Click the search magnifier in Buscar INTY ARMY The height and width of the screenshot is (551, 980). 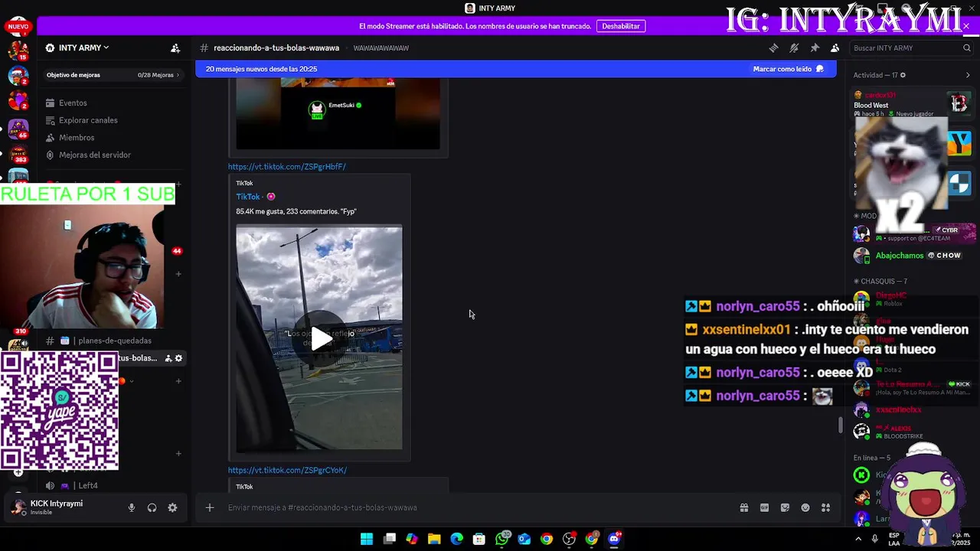point(967,47)
